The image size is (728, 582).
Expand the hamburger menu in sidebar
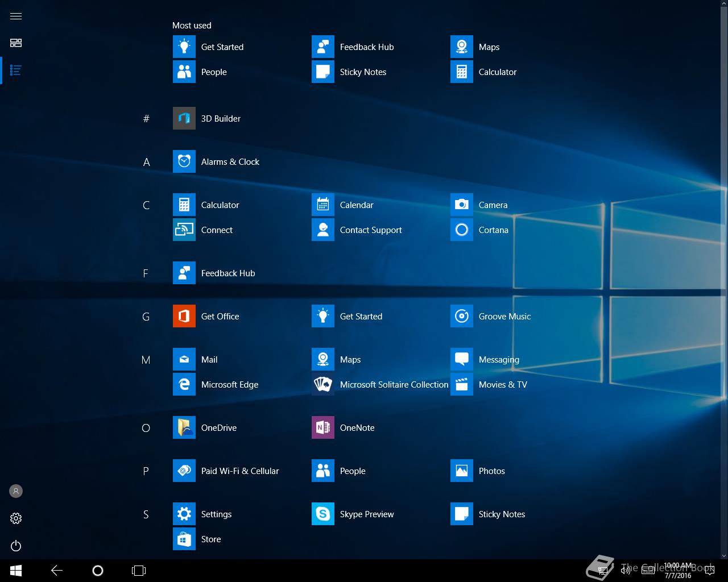click(16, 16)
